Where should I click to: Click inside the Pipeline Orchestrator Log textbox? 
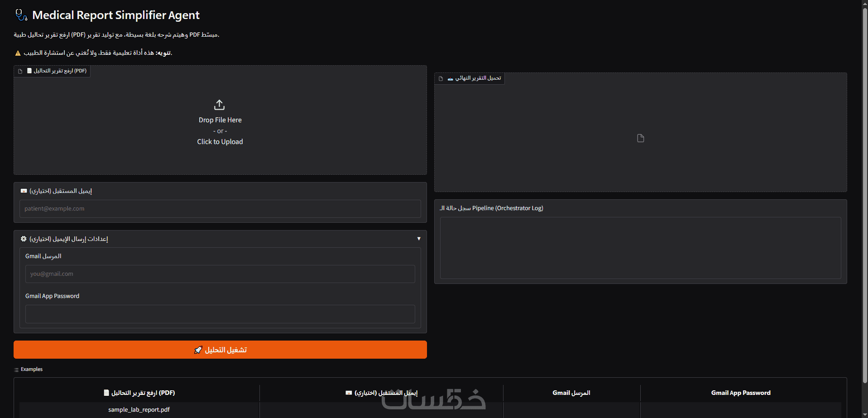(x=640, y=248)
